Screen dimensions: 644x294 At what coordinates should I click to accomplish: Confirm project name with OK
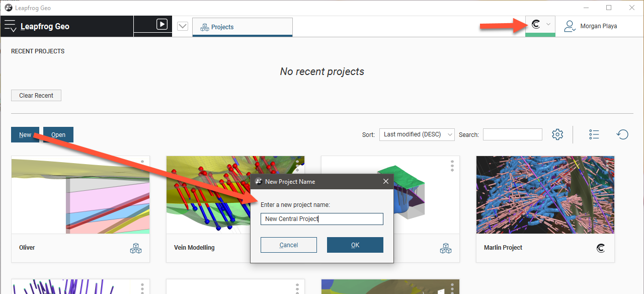(x=355, y=245)
